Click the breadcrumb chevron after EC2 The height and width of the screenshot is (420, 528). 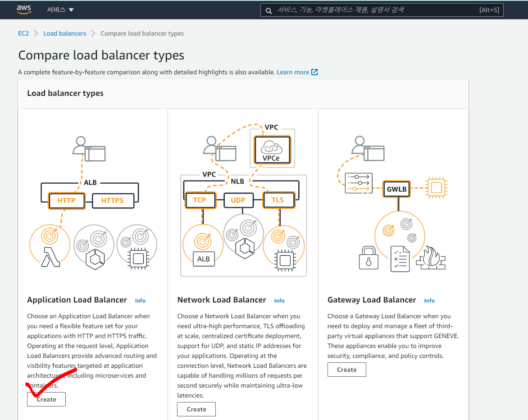[x=36, y=33]
